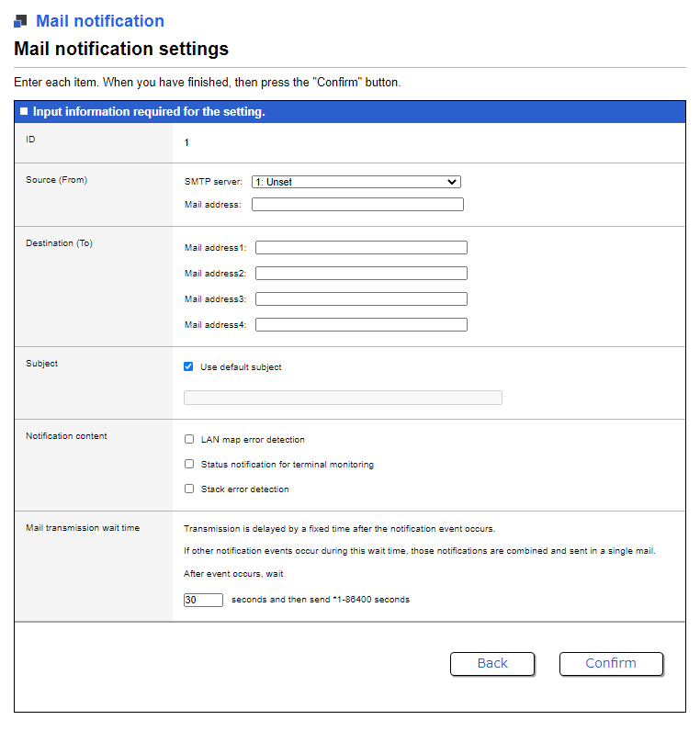Click the blue Input information header bar
Viewport: 700px width, 731px height.
coord(349,112)
